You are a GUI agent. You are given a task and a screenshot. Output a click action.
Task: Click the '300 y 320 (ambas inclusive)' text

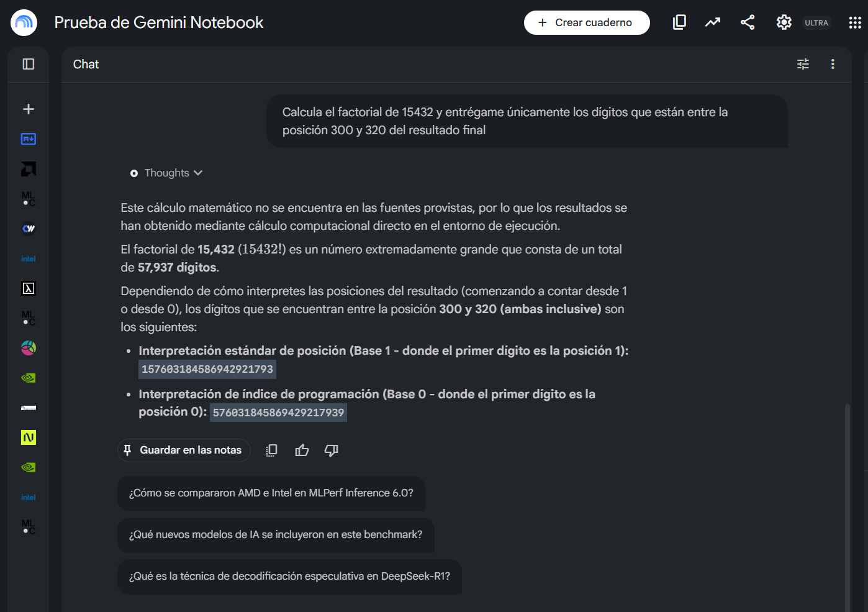pos(520,309)
